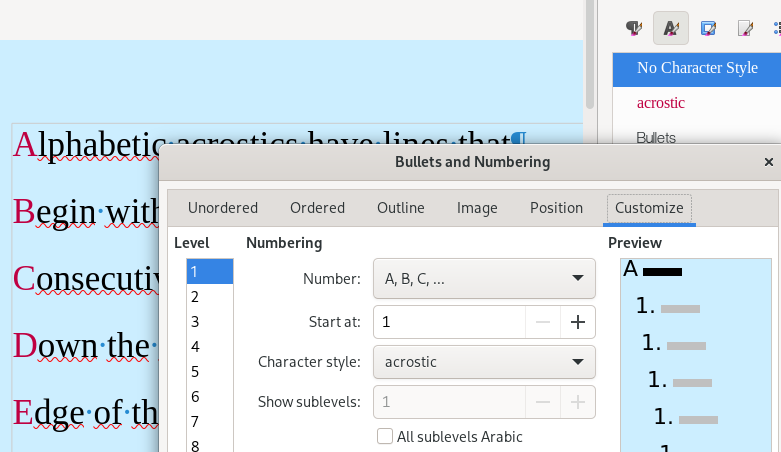This screenshot has width=781, height=452.
Task: Go to the Outline tab
Action: pyautogui.click(x=400, y=208)
